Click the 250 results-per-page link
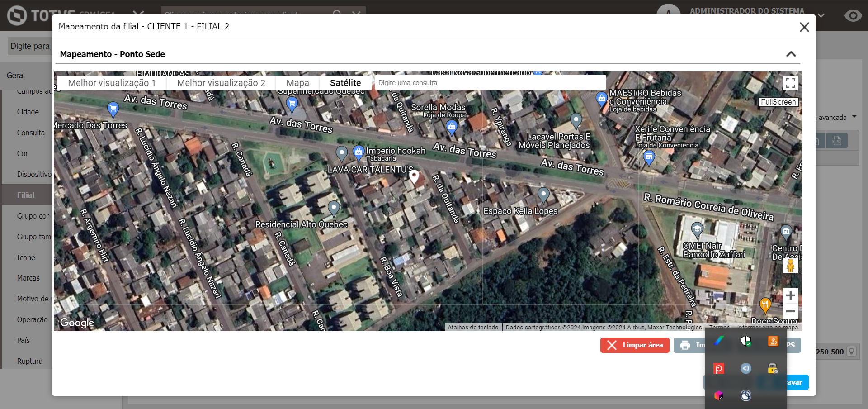 click(x=822, y=352)
